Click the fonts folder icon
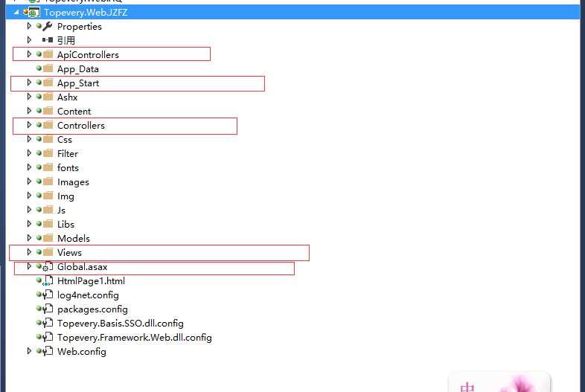 (x=48, y=167)
